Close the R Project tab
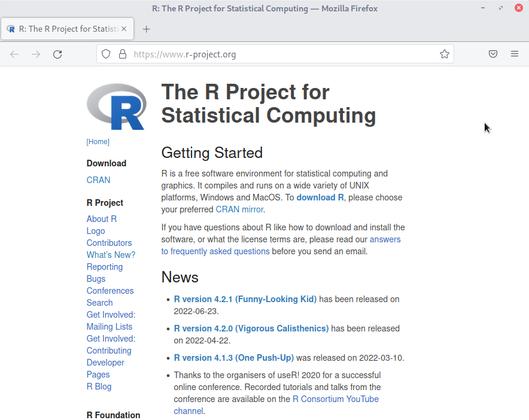Screen dimensions: 529x420 (x=124, y=29)
